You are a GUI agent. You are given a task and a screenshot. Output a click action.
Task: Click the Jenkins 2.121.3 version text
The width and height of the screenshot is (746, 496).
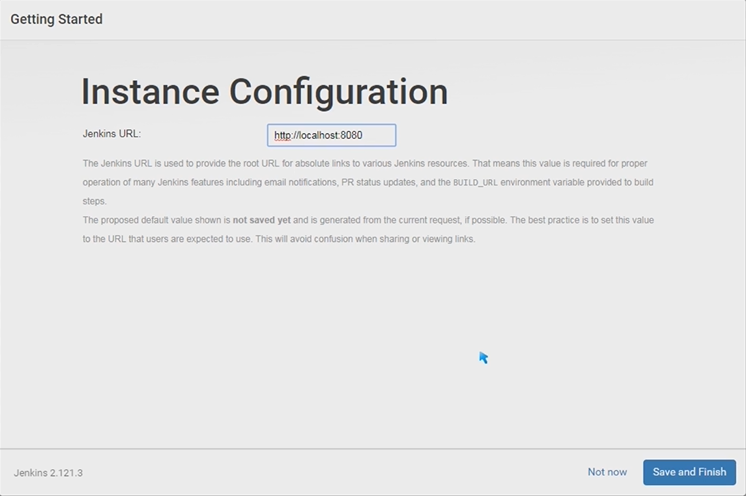(x=48, y=473)
